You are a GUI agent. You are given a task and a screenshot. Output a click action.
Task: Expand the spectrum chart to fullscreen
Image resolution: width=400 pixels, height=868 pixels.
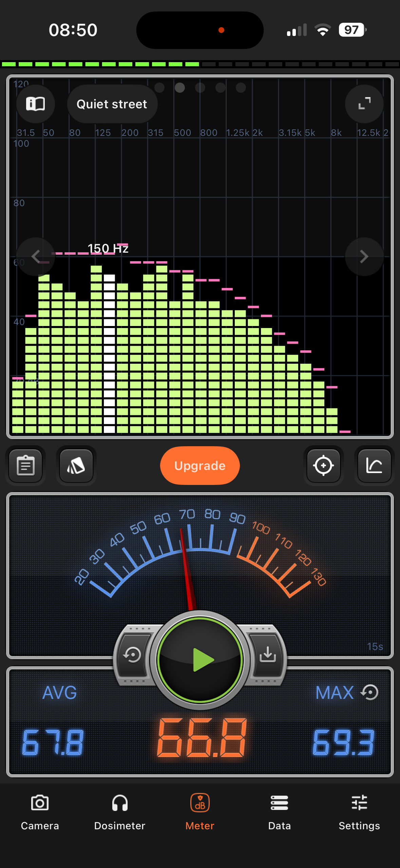coord(364,104)
